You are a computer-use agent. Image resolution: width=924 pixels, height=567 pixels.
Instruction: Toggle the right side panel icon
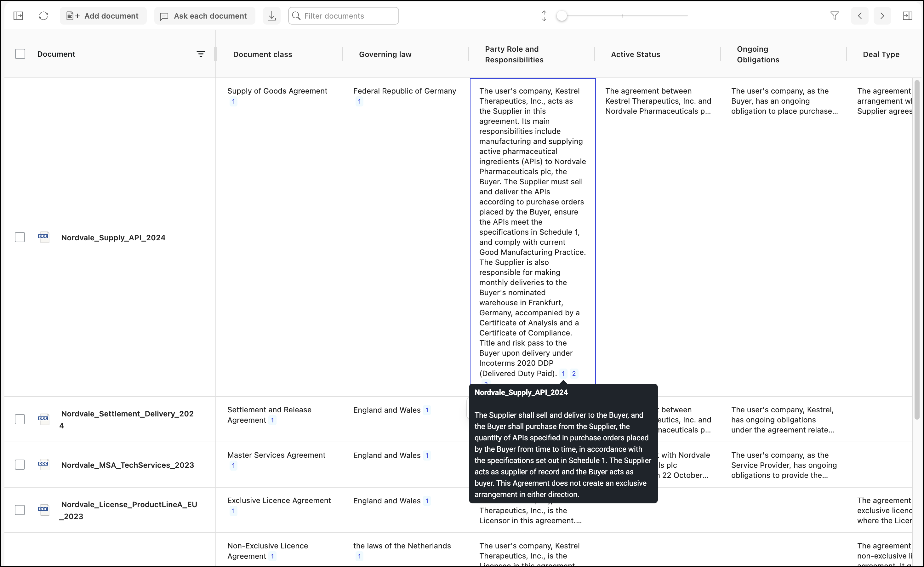pos(908,16)
